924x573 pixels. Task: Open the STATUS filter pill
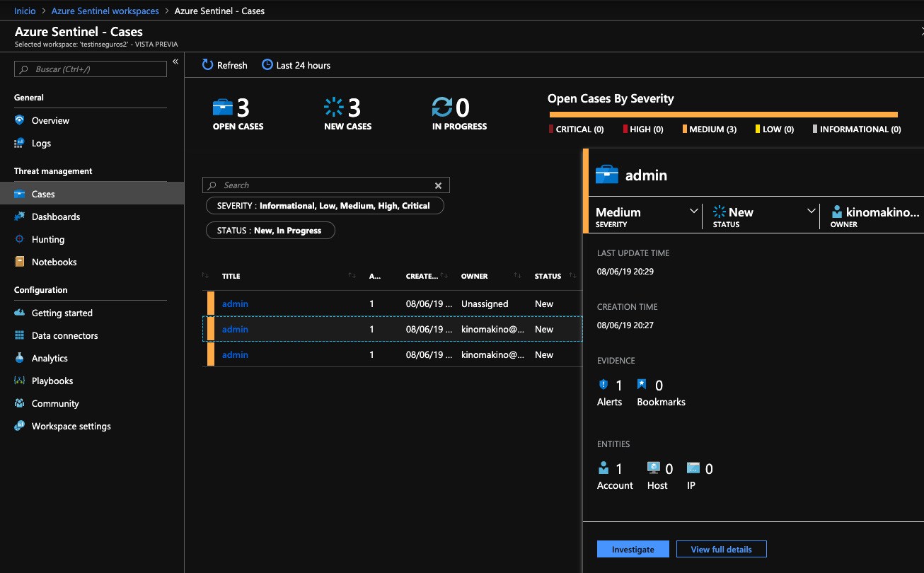[x=270, y=231]
